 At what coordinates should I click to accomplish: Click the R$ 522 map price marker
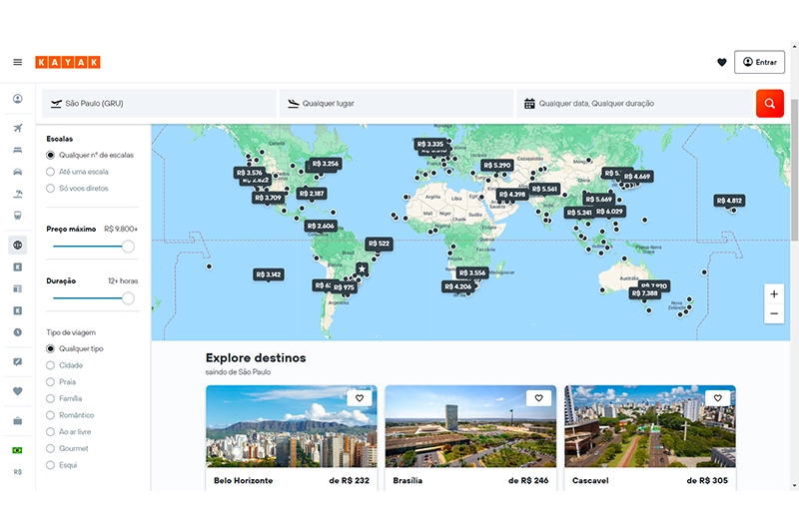pyautogui.click(x=380, y=244)
